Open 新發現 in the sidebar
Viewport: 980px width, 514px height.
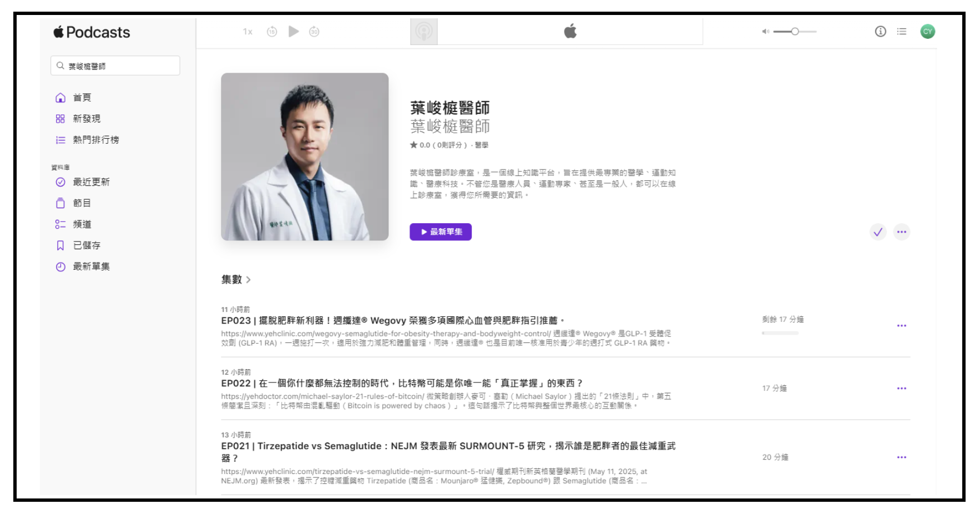87,119
